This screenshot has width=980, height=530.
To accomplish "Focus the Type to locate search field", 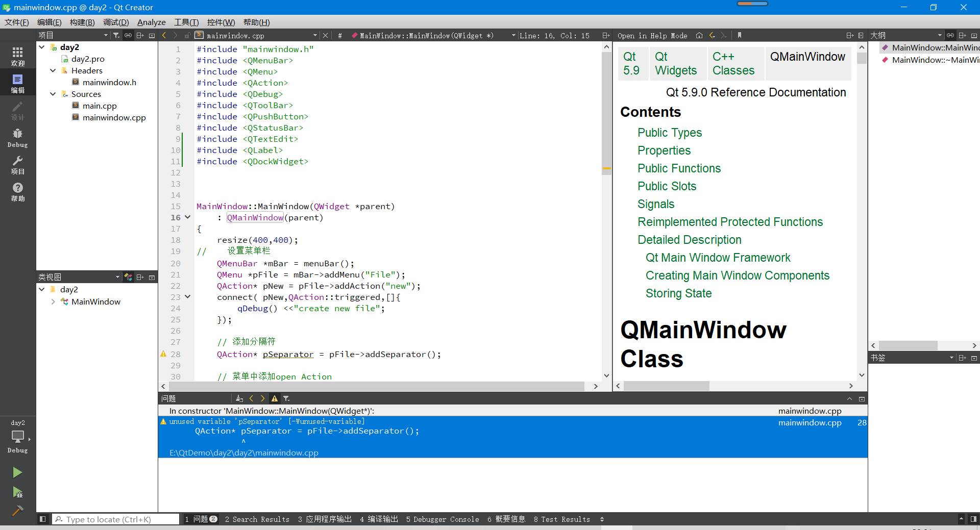I will point(116,519).
